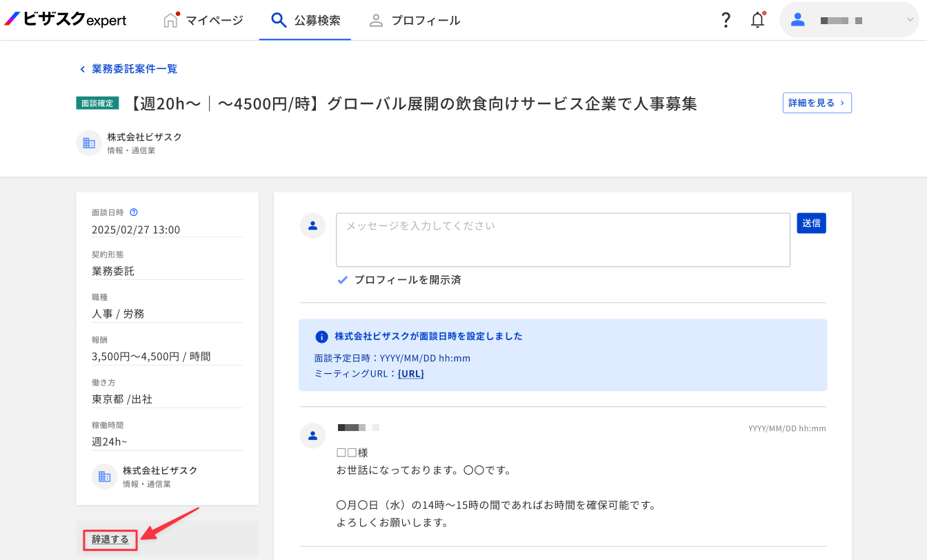Switch to the 公募検索 tab
Image resolution: width=927 pixels, height=560 pixels.
tap(305, 20)
